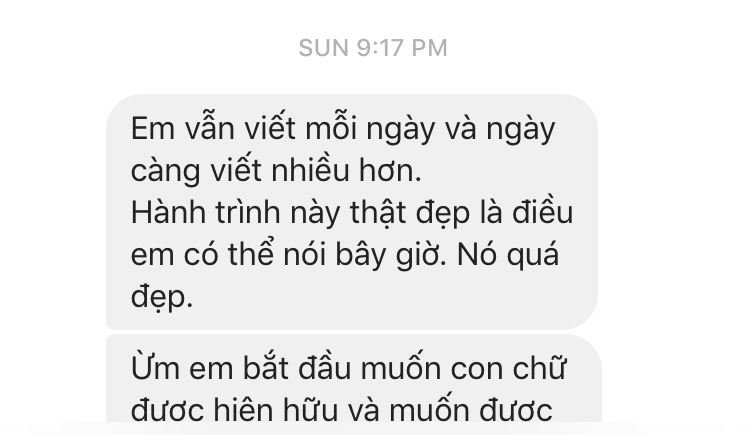Click the line 'em có thể nói bây giờ. Nó quá'

(x=345, y=255)
